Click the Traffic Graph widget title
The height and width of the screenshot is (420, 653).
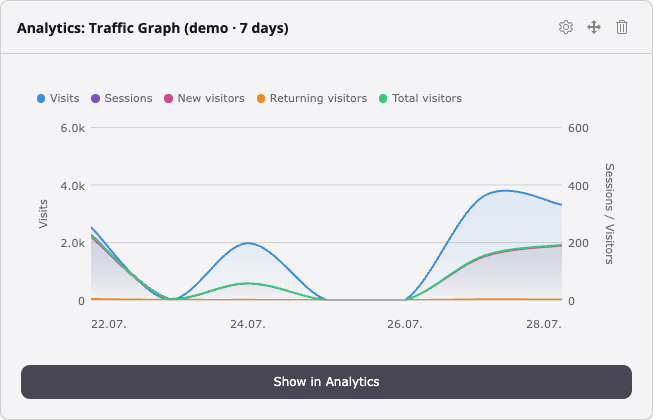click(x=153, y=28)
